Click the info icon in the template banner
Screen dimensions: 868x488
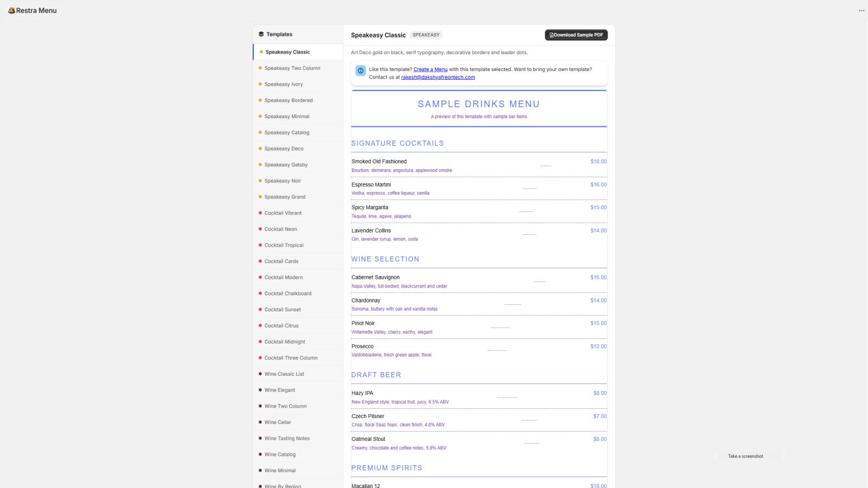pyautogui.click(x=360, y=70)
